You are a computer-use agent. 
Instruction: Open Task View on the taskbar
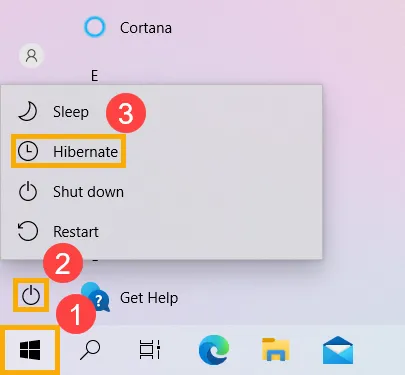tap(150, 350)
